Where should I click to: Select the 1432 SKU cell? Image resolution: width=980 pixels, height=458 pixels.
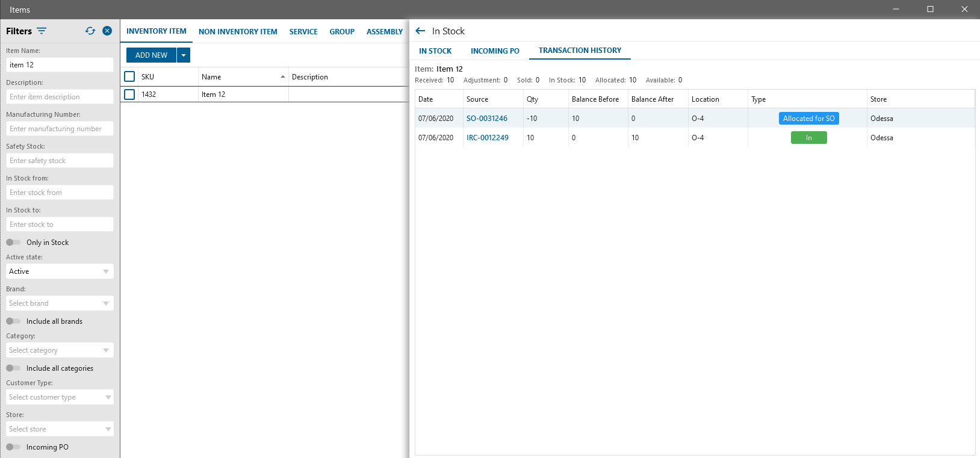click(x=168, y=94)
